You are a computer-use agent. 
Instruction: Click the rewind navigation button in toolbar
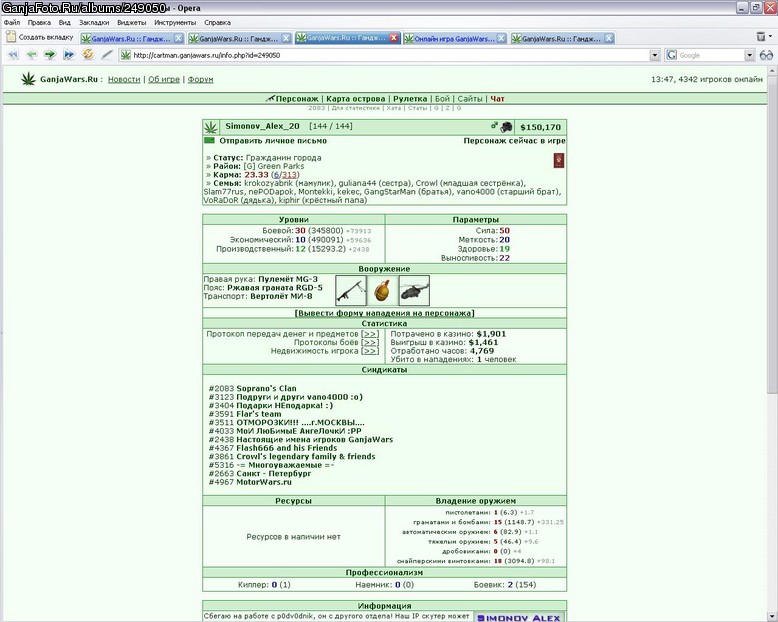tap(13, 55)
